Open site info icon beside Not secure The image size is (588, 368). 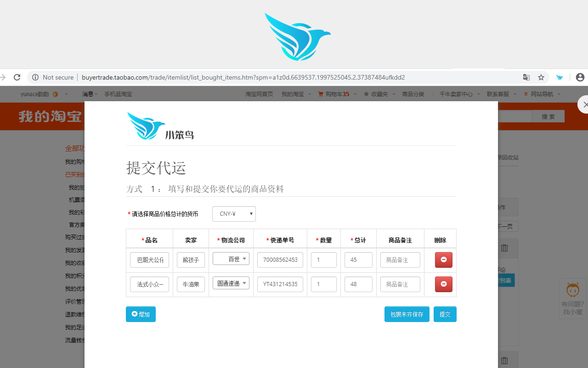tap(35, 77)
